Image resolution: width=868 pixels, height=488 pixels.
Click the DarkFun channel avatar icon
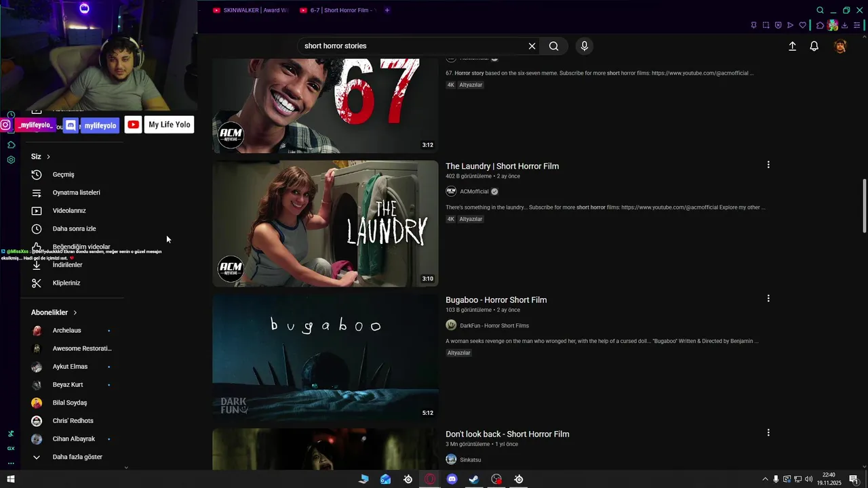pos(451,325)
